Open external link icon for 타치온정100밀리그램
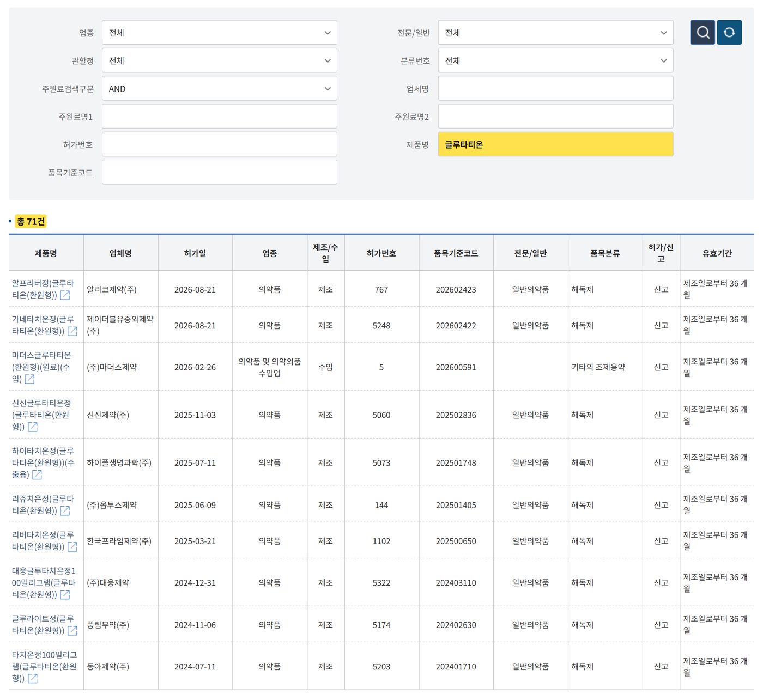763x700 pixels. [x=33, y=679]
